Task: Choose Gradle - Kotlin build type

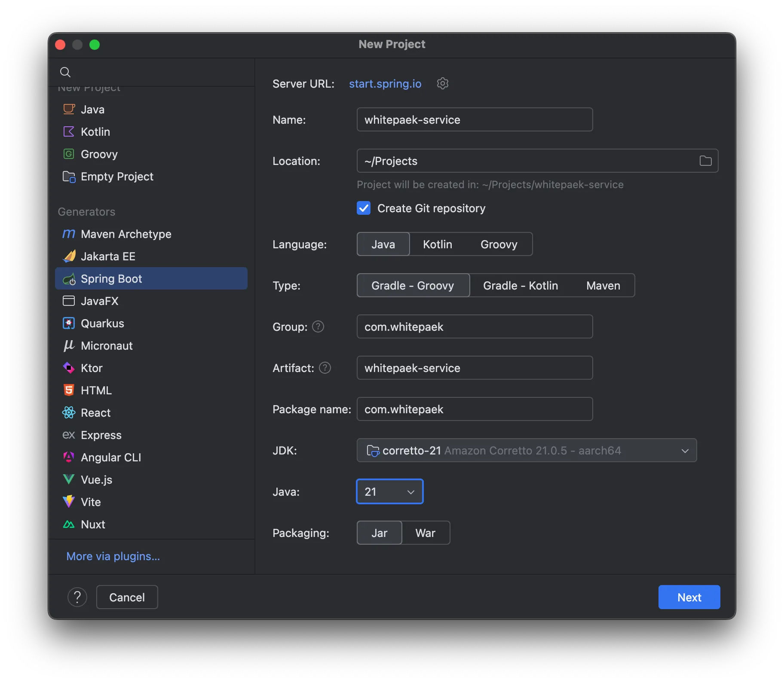Action: [x=521, y=285]
